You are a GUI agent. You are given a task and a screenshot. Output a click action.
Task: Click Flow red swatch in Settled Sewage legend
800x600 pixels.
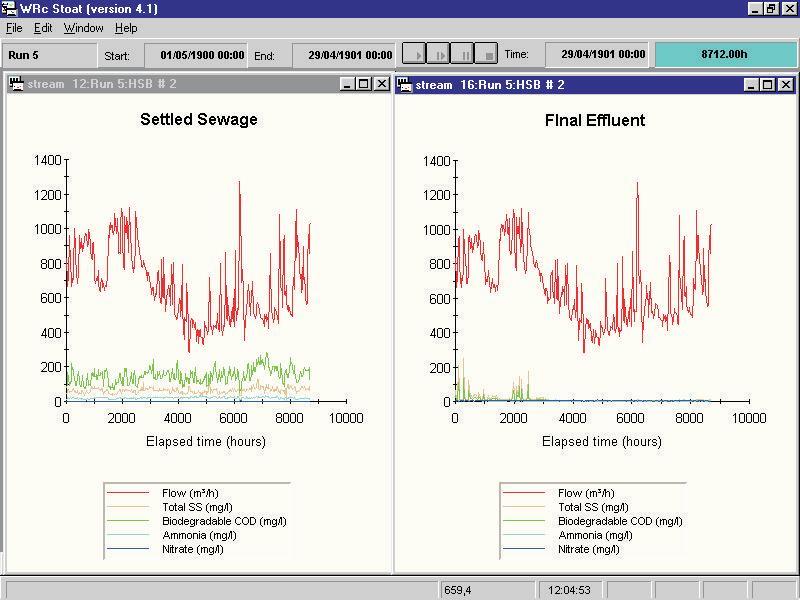pyautogui.click(x=128, y=493)
